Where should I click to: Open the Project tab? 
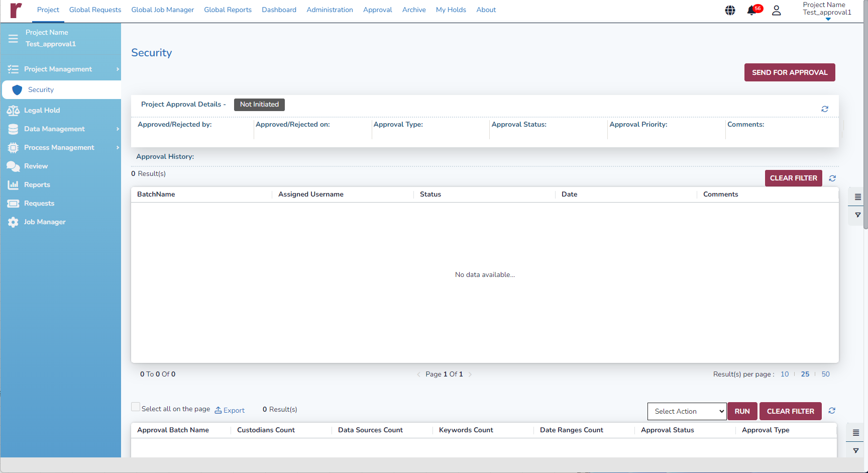(48, 10)
